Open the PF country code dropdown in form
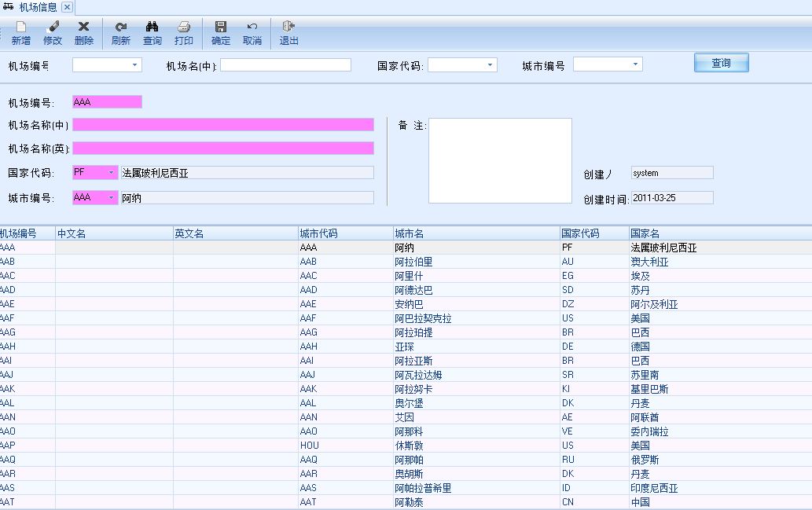Viewport: 812px width, 510px height. click(111, 173)
